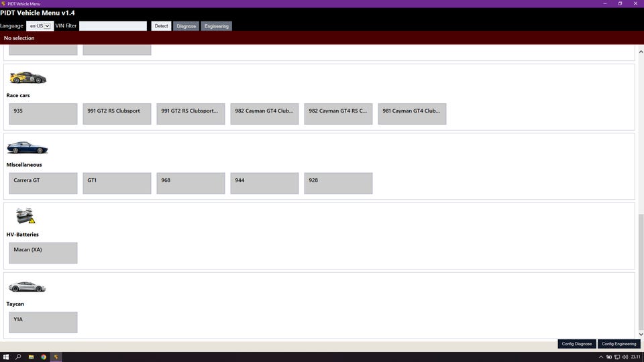The image size is (644, 362).
Task: Select 981 Cayman GT4 Club... tile
Action: point(412,114)
